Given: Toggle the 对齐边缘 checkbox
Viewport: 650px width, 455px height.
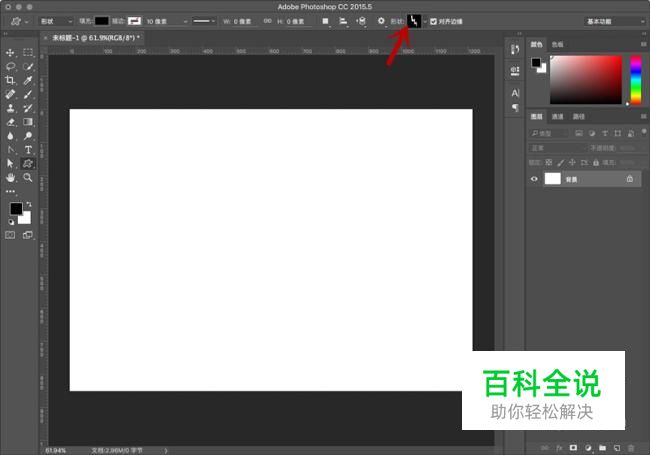Looking at the screenshot, I should tap(432, 20).
